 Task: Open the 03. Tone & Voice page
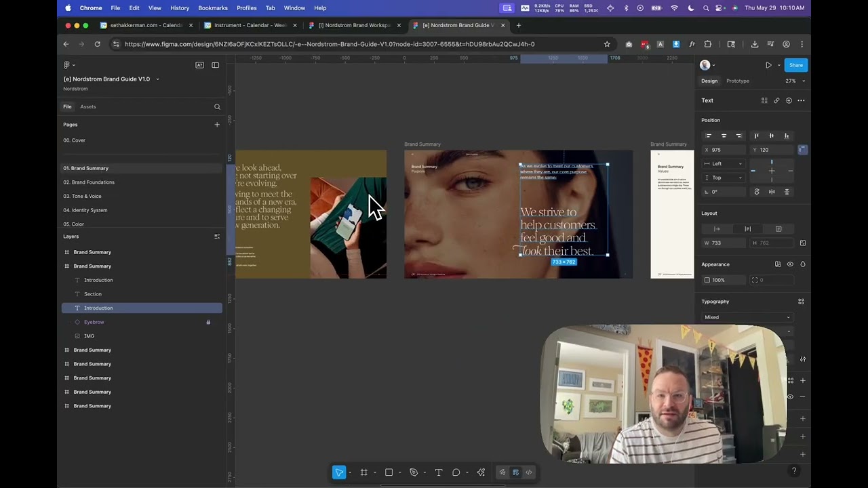click(82, 196)
